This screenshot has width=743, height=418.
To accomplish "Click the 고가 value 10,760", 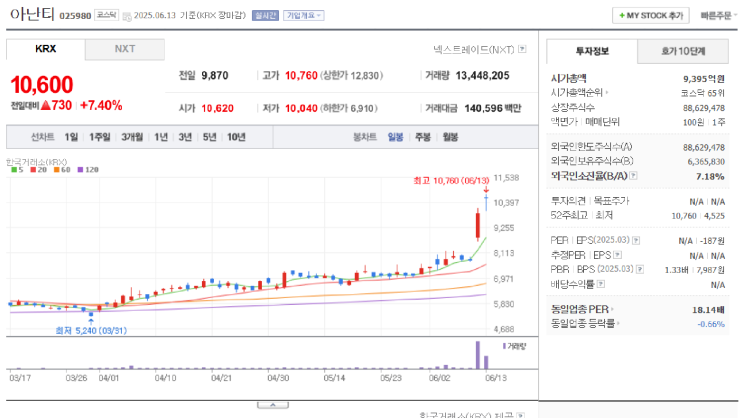I will (x=301, y=75).
